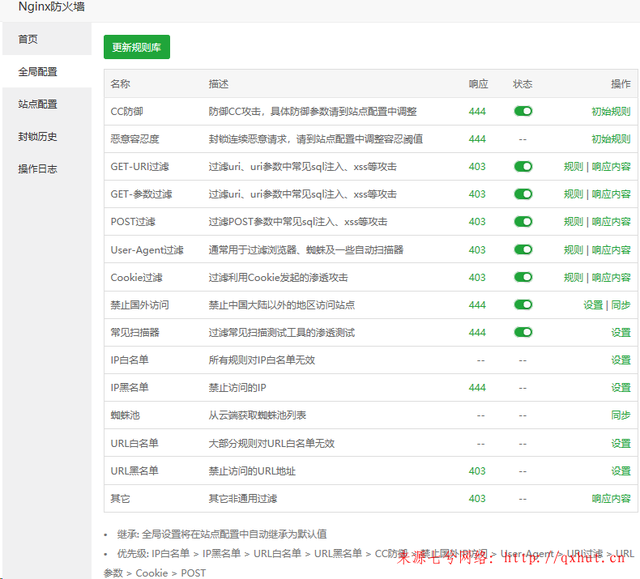Open 响应内容 for GET-URI过滤

(x=611, y=166)
